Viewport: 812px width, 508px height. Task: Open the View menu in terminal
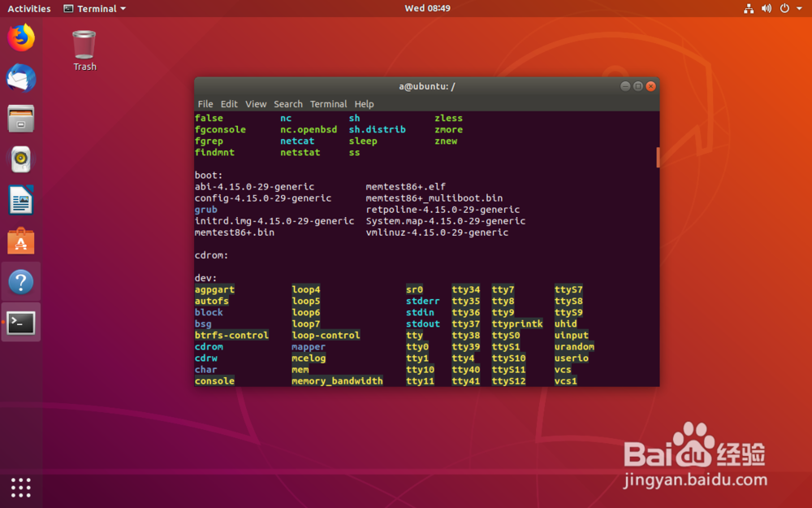click(256, 104)
